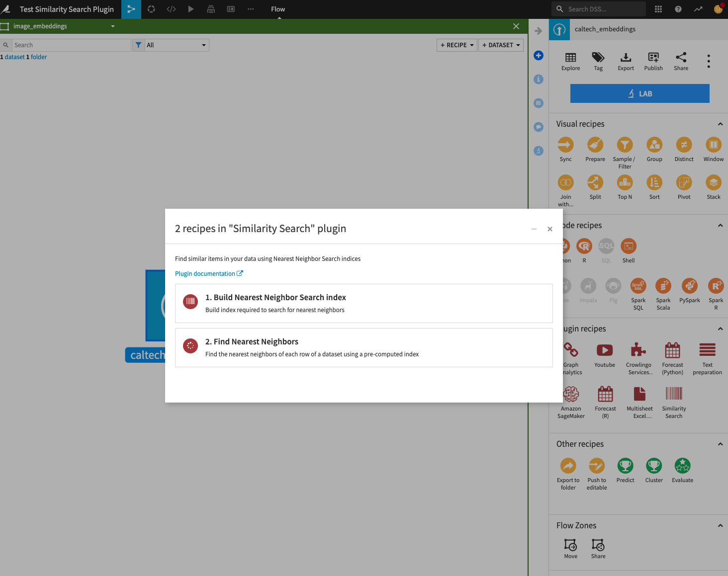Open the Similarity Search plugin recipe
Screen dimensions: 728x576
pyautogui.click(x=674, y=394)
